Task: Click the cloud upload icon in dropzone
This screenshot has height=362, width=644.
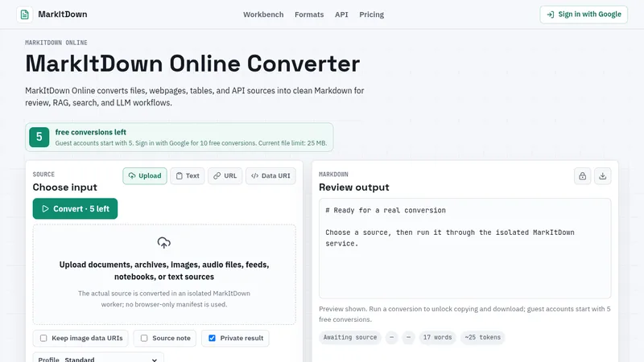Action: pyautogui.click(x=164, y=243)
